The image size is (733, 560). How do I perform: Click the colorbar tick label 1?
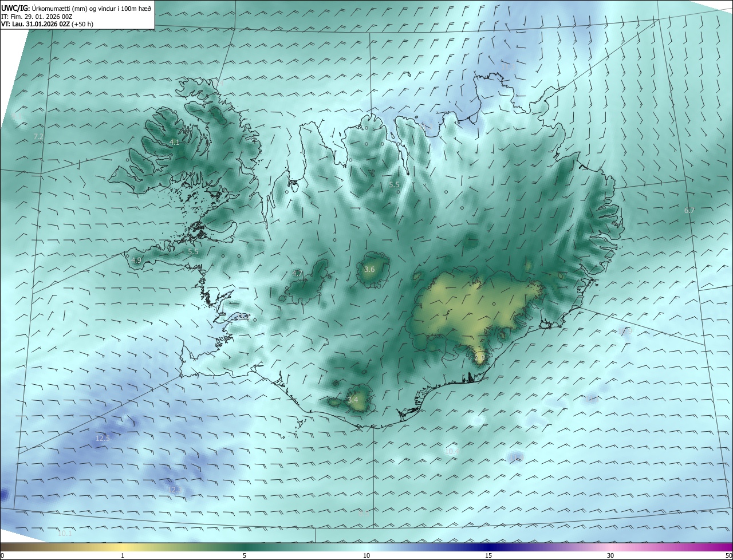pyautogui.click(x=123, y=555)
